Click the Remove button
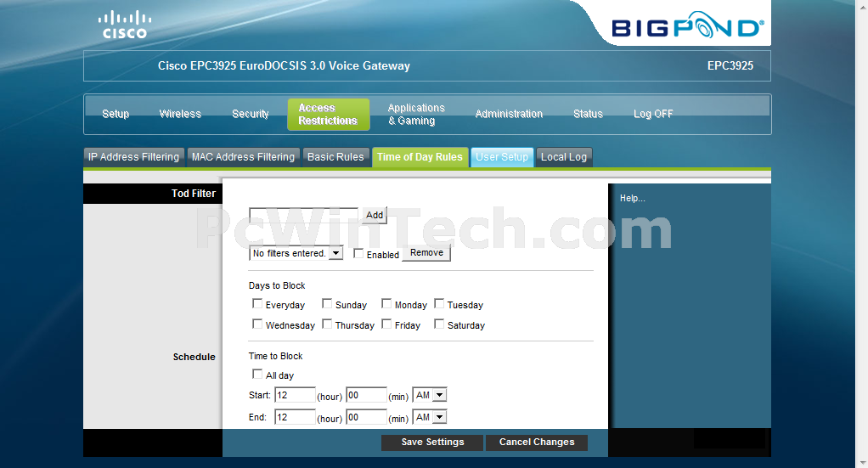Screen dimensions: 868x468 [x=426, y=253]
